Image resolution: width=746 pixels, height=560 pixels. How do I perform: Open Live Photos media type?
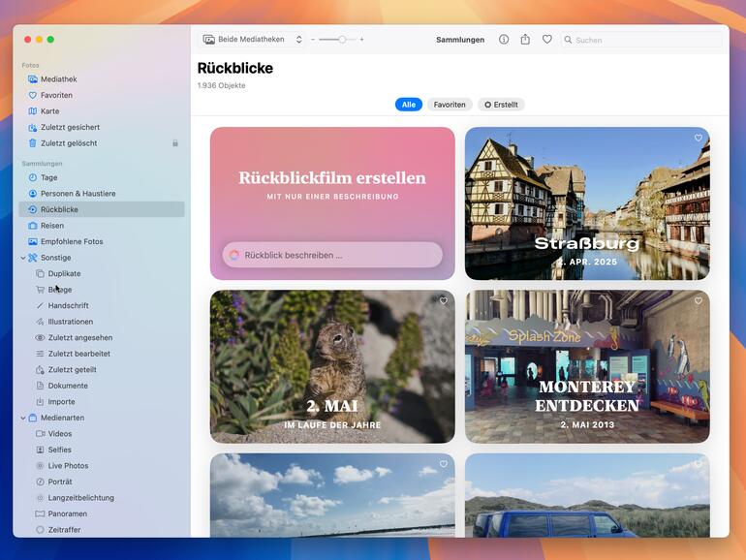click(x=101, y=466)
